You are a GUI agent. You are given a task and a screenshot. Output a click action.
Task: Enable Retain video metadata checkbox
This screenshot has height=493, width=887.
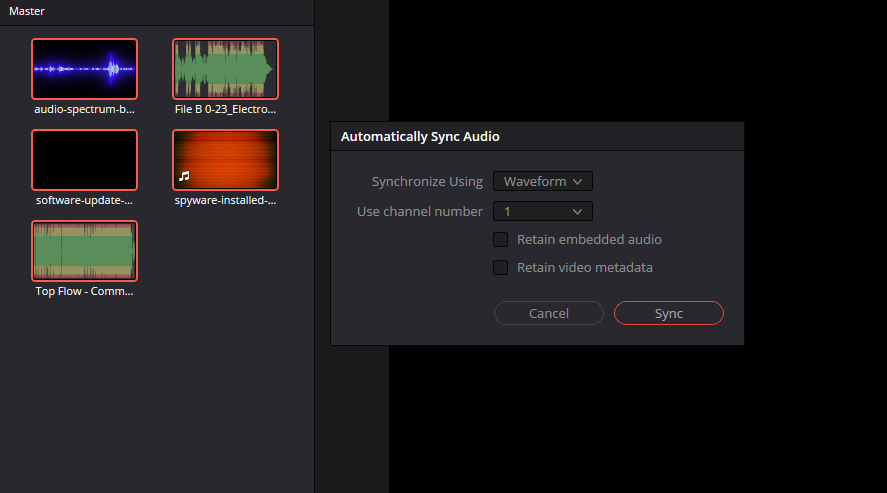point(501,268)
